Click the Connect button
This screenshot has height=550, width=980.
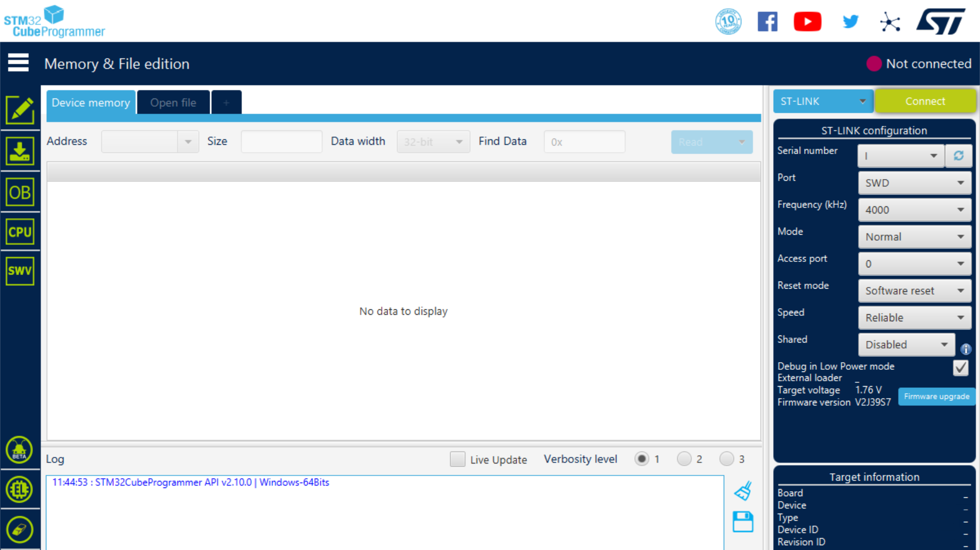pyautogui.click(x=925, y=101)
